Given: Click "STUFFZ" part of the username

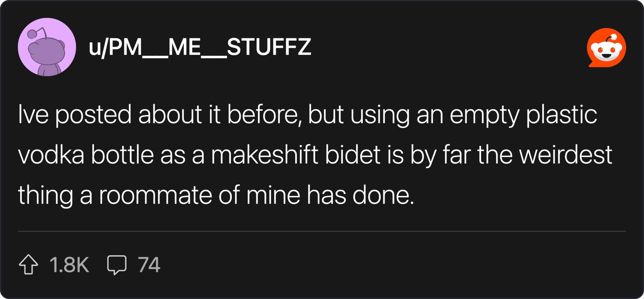Looking at the screenshot, I should (269, 47).
